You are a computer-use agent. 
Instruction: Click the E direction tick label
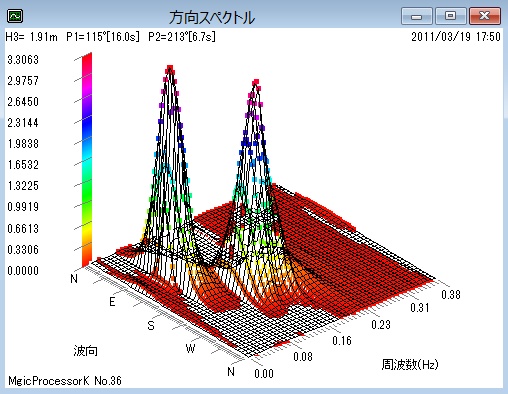pyautogui.click(x=112, y=302)
